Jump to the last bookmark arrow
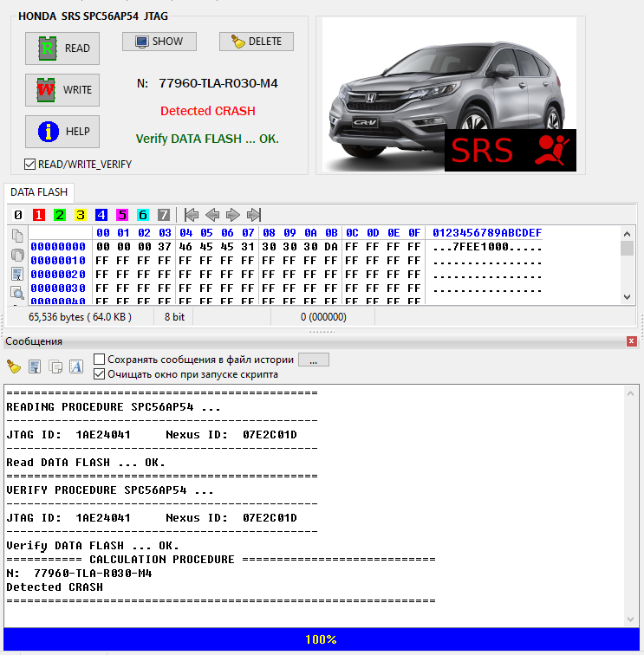 point(254,215)
